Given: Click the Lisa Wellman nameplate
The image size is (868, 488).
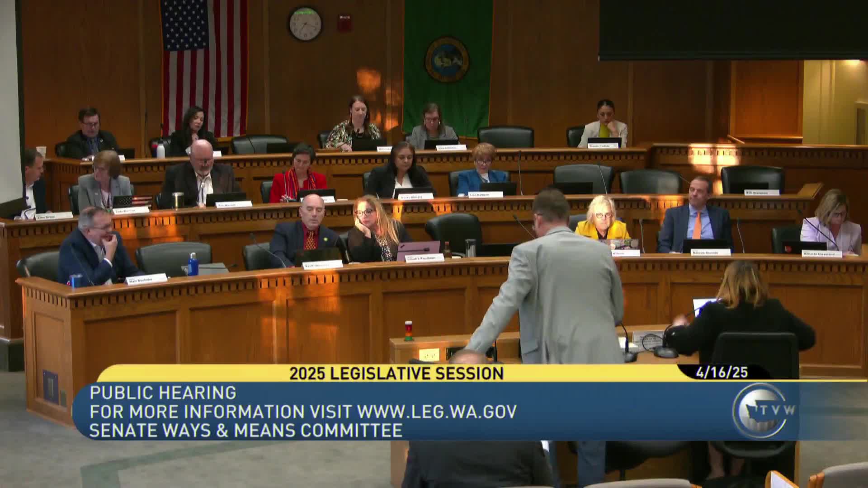Looking at the screenshot, I should coord(485,195).
